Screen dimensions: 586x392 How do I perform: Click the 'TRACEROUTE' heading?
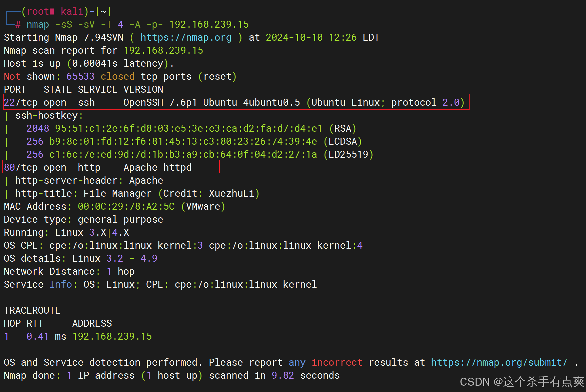(x=32, y=311)
